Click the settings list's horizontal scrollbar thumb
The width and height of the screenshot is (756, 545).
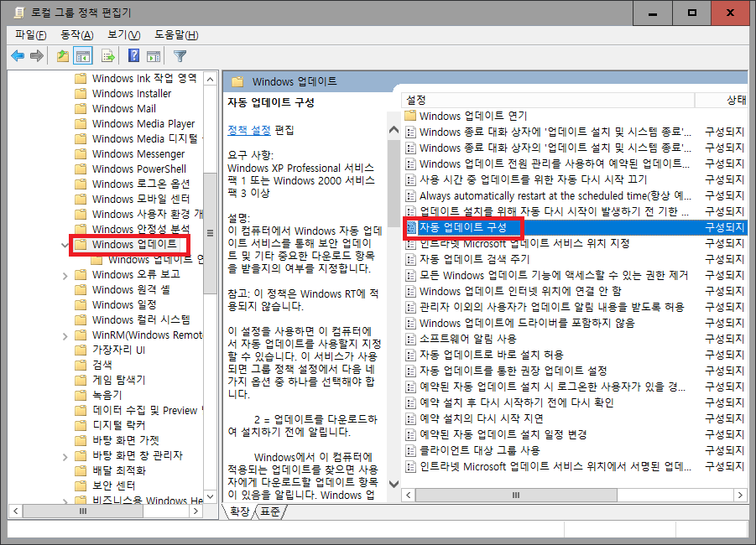(x=516, y=496)
